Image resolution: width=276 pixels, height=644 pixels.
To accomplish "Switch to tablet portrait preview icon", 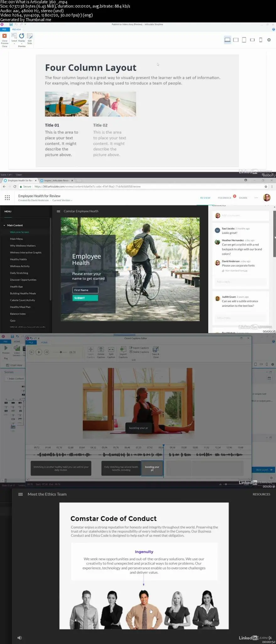I will pyautogui.click(x=244, y=40).
